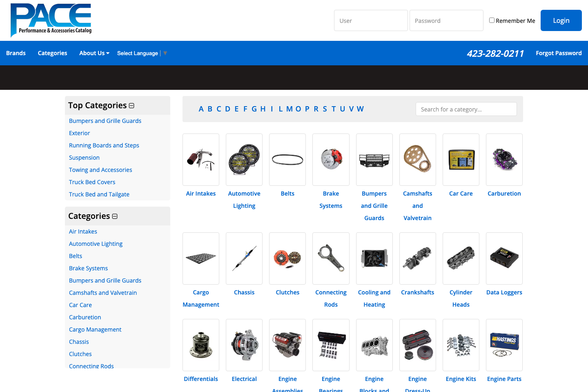Screen dimensions: 588x392
Task: Open the Suspension top category link
Action: [84, 158]
